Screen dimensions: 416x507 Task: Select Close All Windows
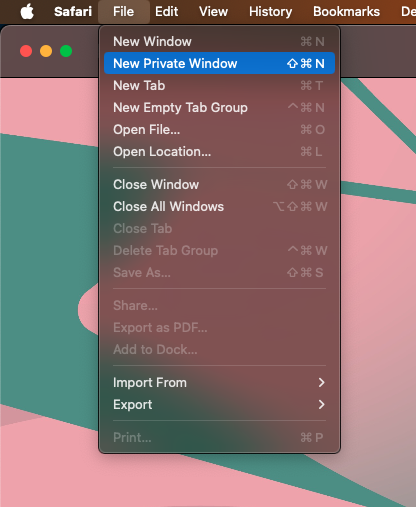coord(219,206)
